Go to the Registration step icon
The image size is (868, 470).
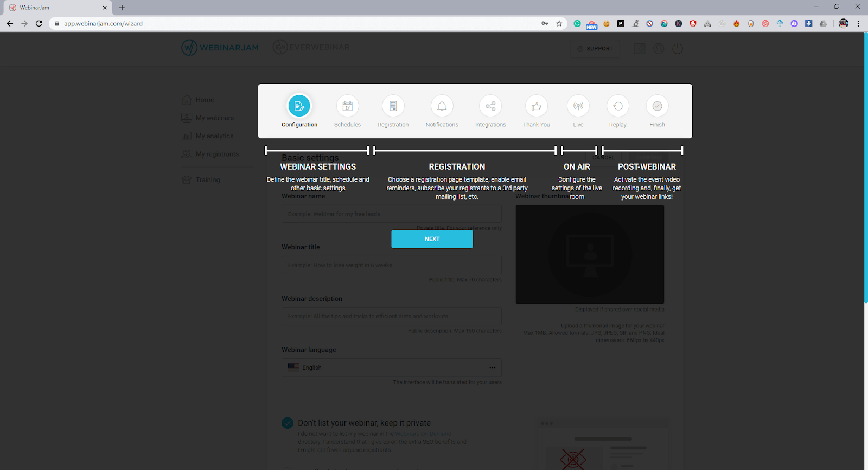click(393, 106)
